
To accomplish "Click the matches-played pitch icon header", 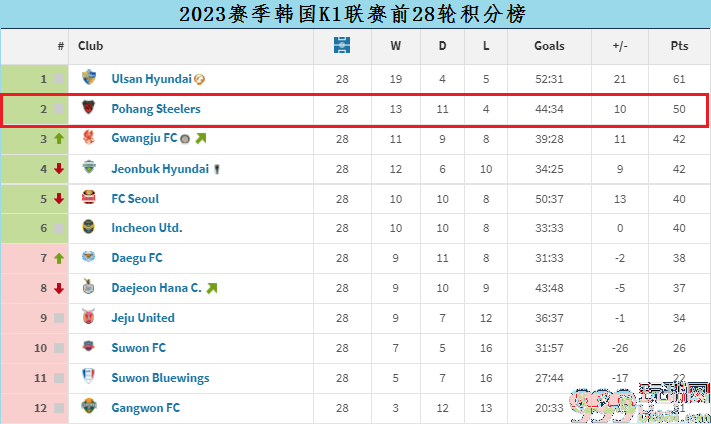I will click(342, 45).
